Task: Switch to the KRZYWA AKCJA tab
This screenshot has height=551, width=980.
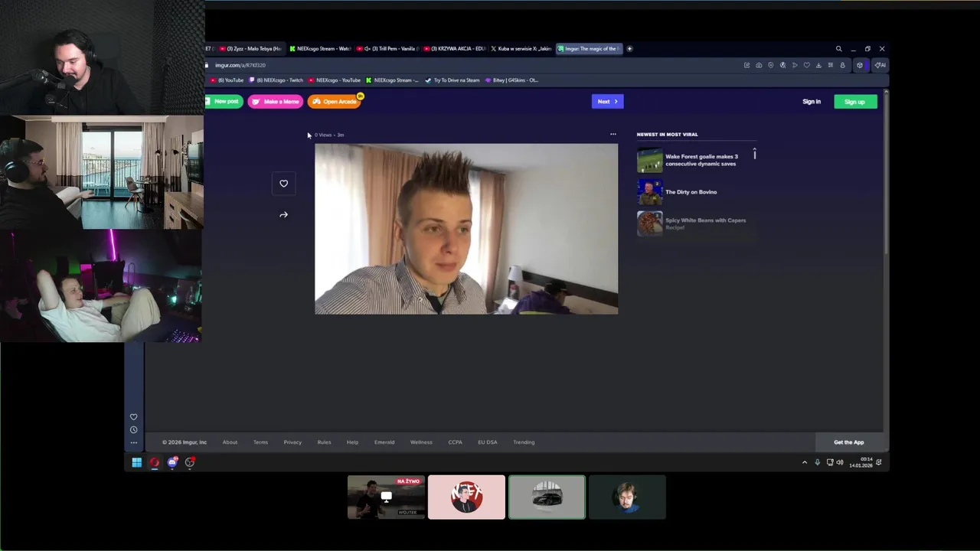Action: [x=455, y=49]
